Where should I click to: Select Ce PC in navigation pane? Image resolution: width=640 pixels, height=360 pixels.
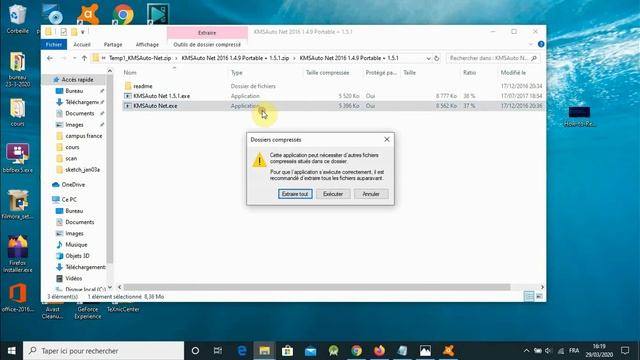pos(69,200)
